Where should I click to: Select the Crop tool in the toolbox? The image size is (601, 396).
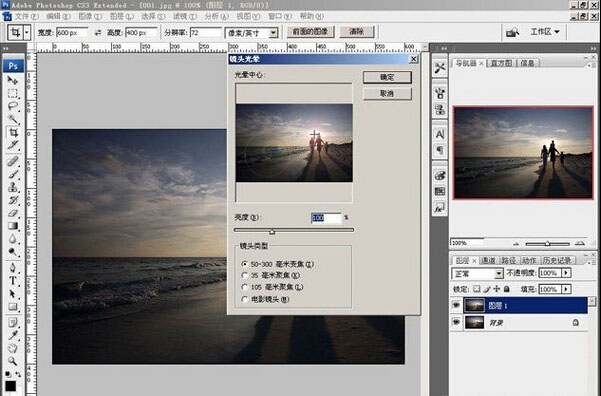click(13, 133)
